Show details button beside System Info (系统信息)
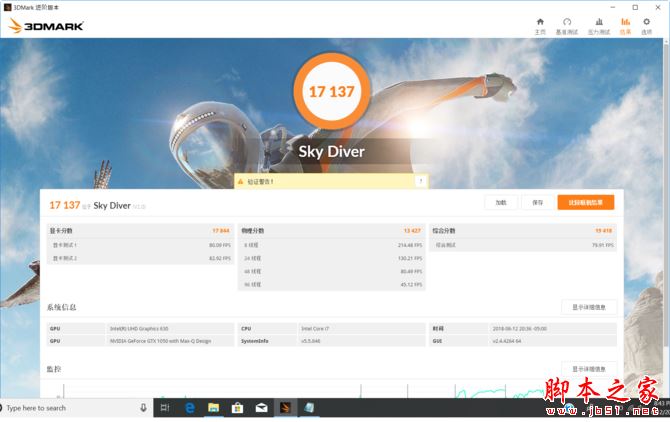The image size is (670, 422). point(589,307)
